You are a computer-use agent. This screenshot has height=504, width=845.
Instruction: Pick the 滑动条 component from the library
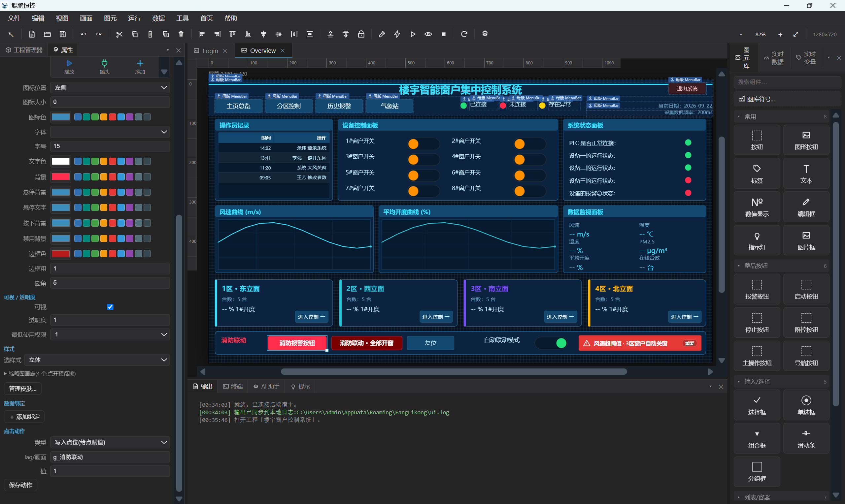(806, 438)
